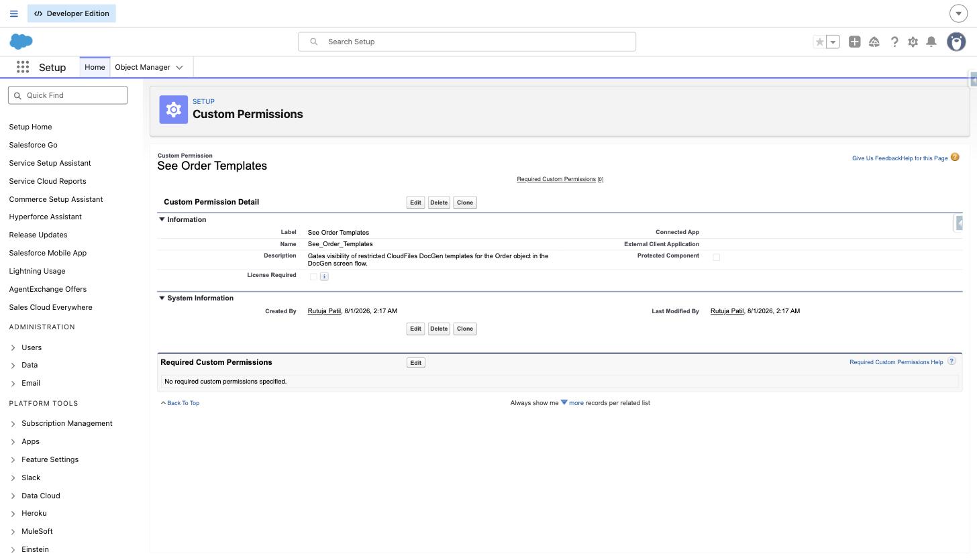
Task: Expand the Heroku tree node
Action: coord(13,514)
